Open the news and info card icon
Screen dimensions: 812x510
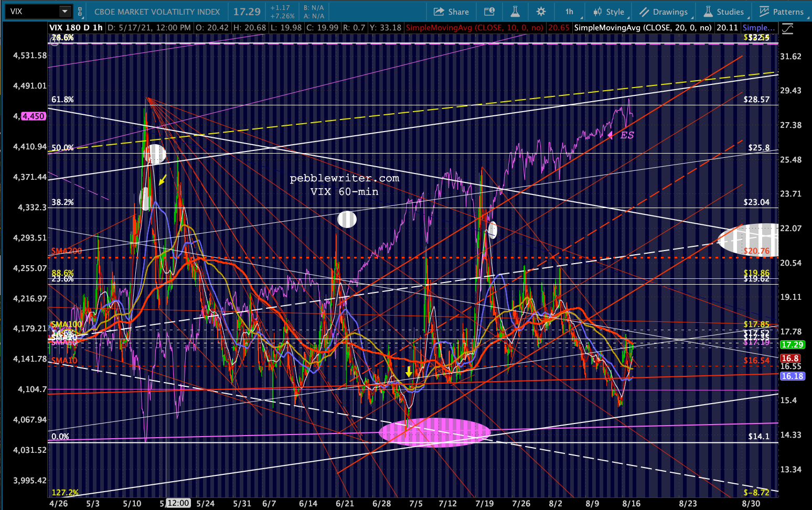[489, 12]
